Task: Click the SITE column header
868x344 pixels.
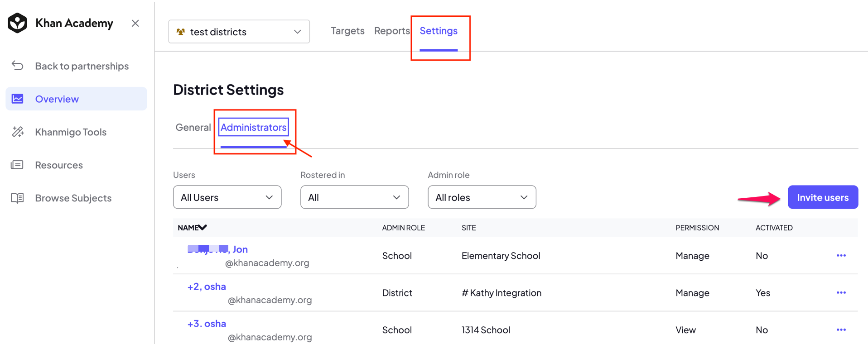Action: coord(468,228)
